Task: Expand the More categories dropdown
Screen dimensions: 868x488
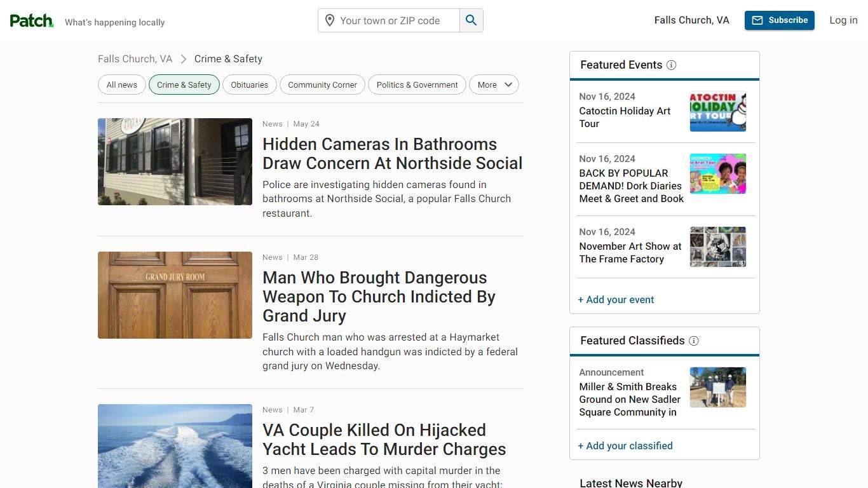Action: coord(494,85)
